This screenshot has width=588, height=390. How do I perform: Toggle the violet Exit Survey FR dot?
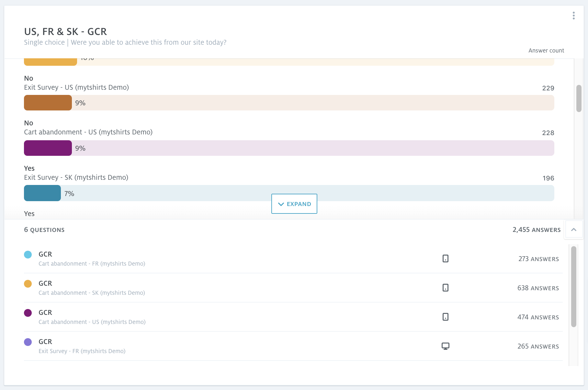pyautogui.click(x=28, y=342)
